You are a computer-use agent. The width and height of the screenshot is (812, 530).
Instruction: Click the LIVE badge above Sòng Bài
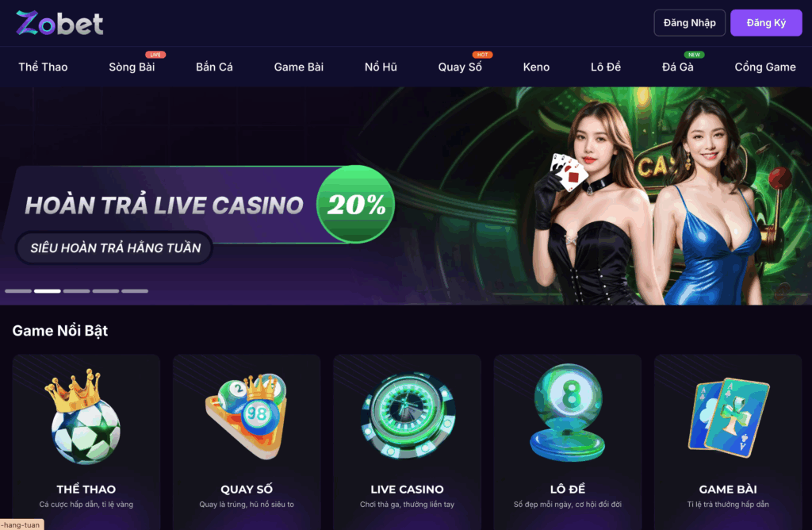point(155,55)
